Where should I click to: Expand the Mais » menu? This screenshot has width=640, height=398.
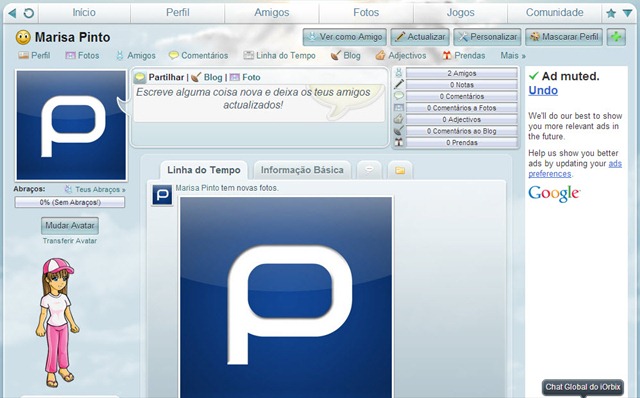click(x=513, y=56)
